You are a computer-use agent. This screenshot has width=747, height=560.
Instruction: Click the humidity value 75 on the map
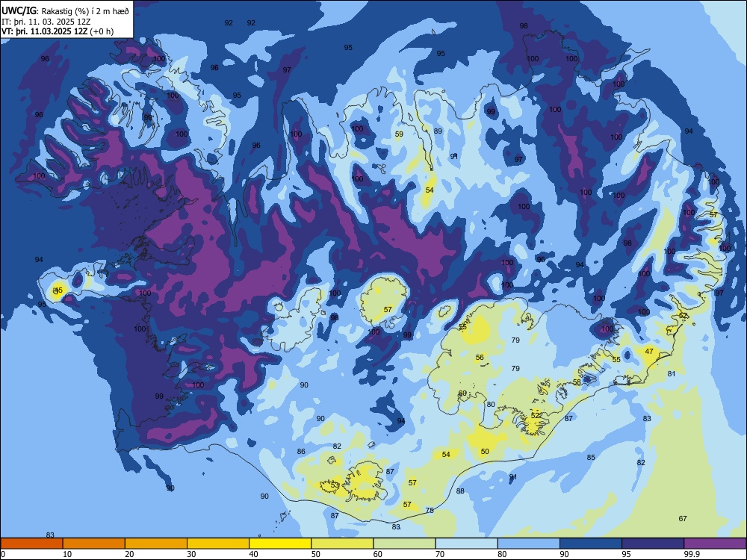[430, 510]
